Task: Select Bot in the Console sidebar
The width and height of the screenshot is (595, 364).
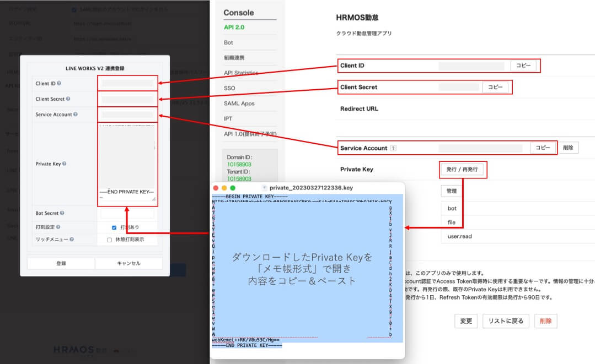Action: (x=228, y=42)
